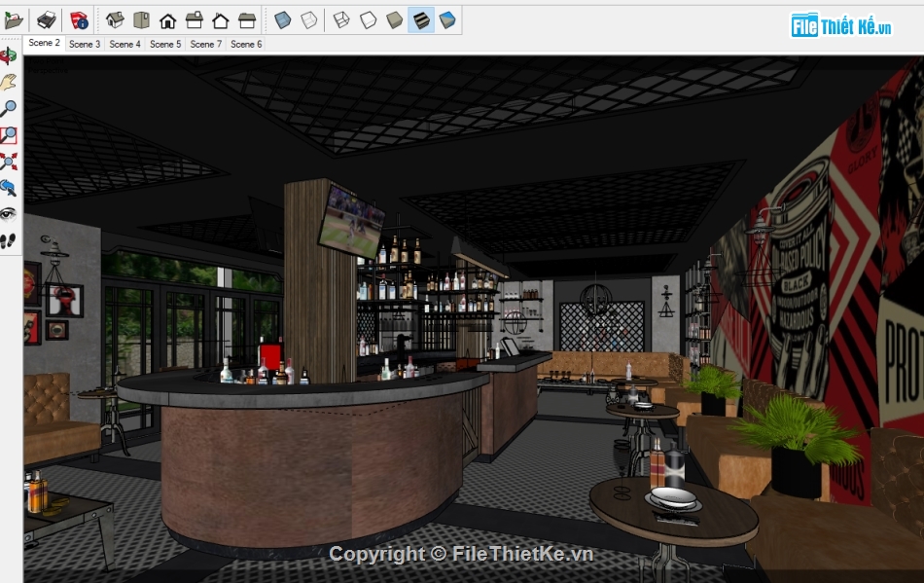This screenshot has height=583, width=924.
Task: Click the Zoom Extents tool
Action: (x=9, y=163)
